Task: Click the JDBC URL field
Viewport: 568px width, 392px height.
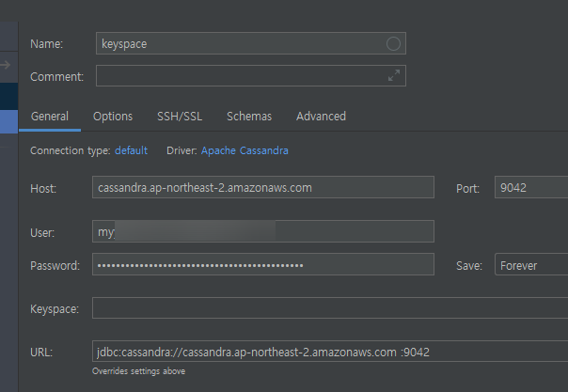Action: tap(329, 352)
